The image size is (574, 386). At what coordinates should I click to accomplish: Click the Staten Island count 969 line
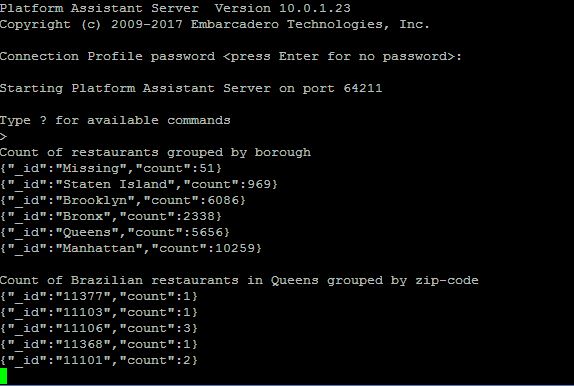[x=139, y=185]
